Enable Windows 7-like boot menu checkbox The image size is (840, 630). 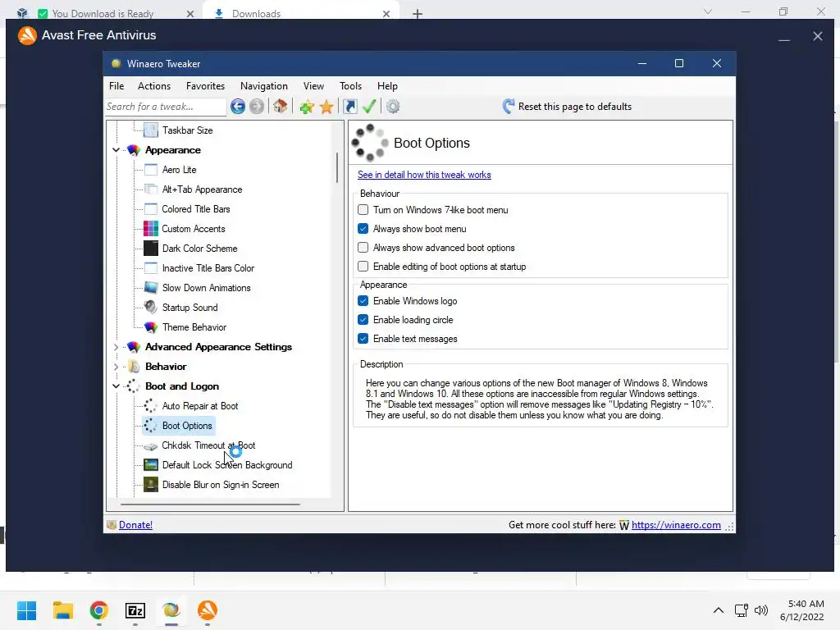pyautogui.click(x=363, y=210)
